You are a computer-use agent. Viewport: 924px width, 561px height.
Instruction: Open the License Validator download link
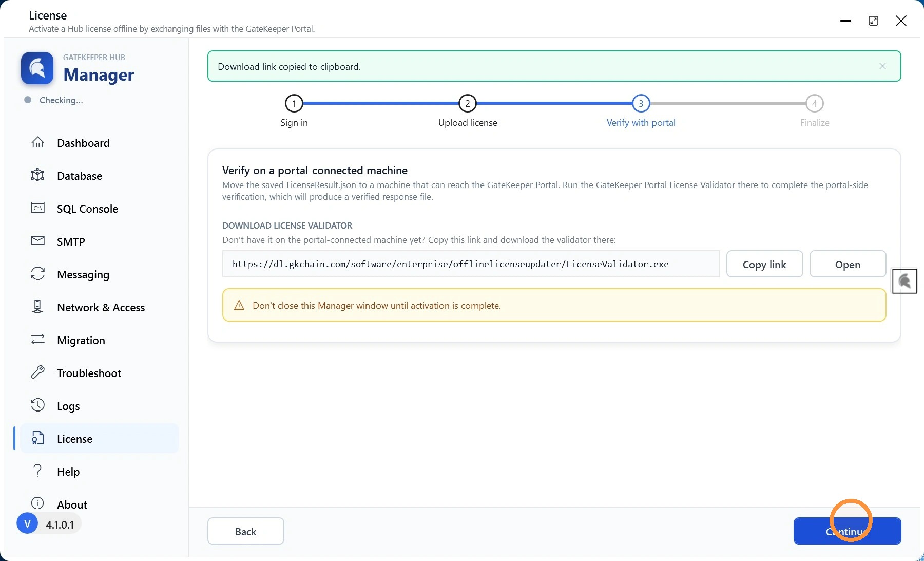[848, 264]
